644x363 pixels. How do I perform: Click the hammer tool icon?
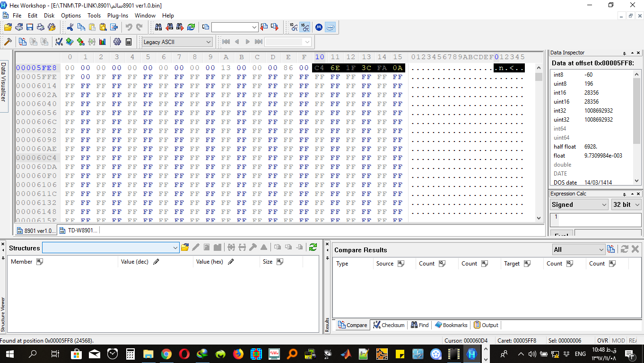tap(8, 42)
